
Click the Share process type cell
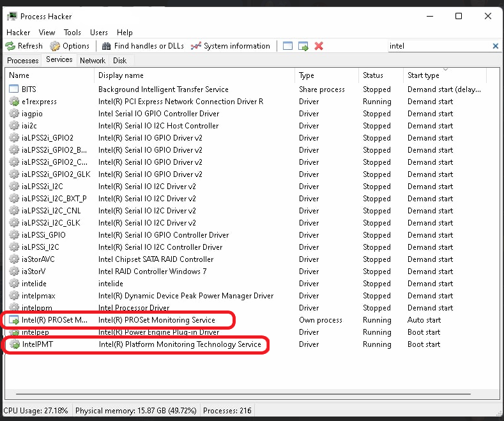tap(322, 89)
